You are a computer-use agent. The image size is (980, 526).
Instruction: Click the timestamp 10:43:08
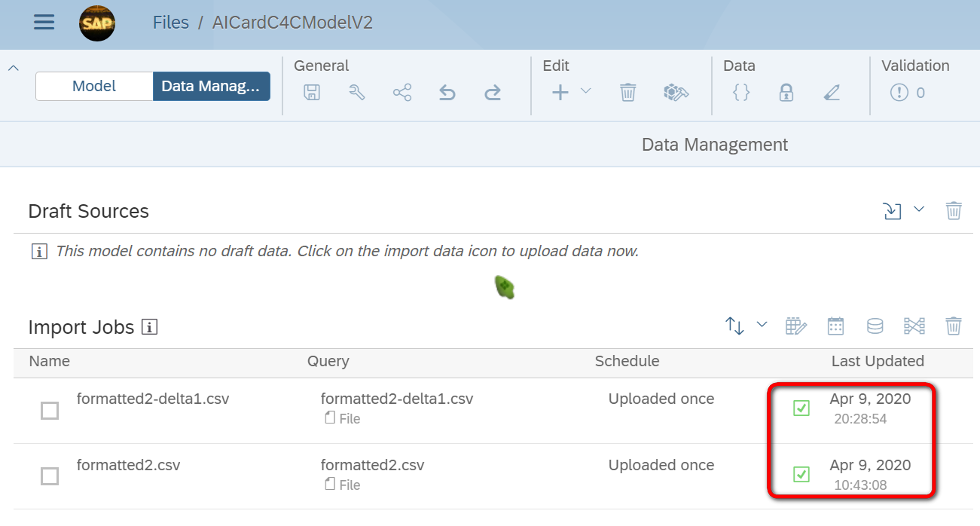tap(860, 485)
